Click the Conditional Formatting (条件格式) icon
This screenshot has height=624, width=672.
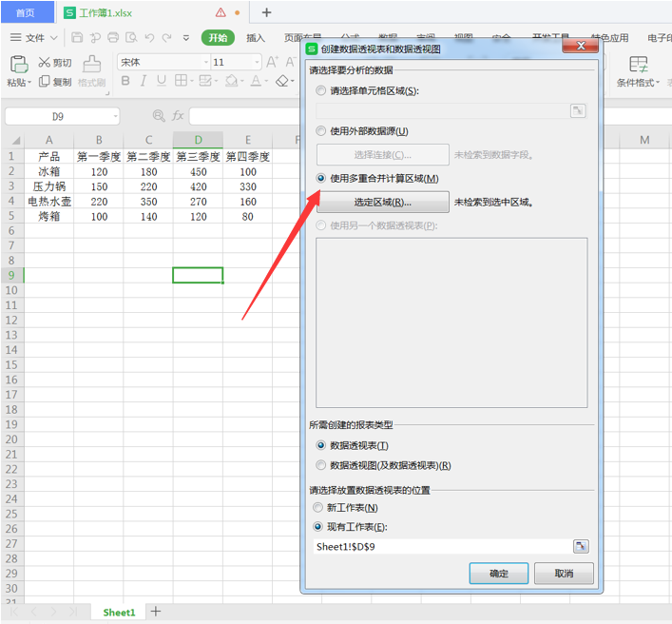[x=638, y=65]
